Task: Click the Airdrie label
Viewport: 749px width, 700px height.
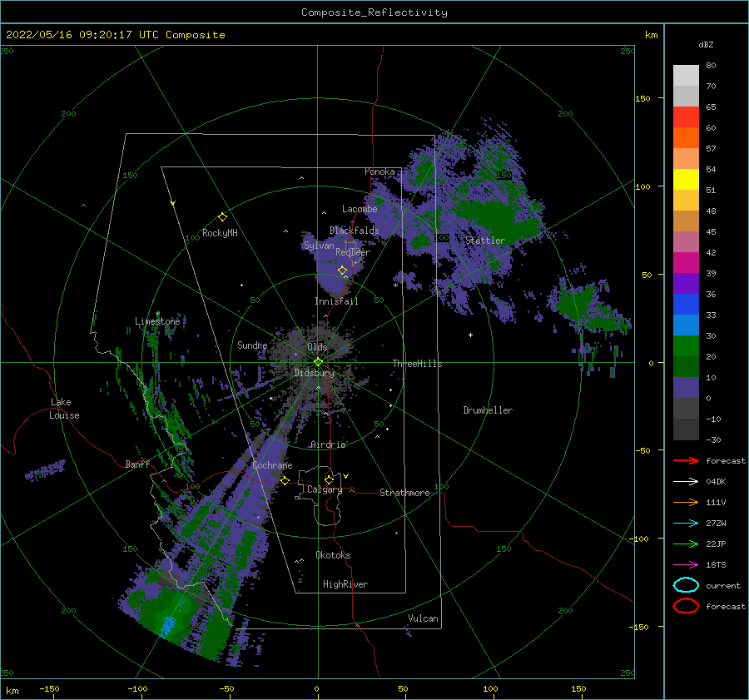Action: (x=328, y=444)
